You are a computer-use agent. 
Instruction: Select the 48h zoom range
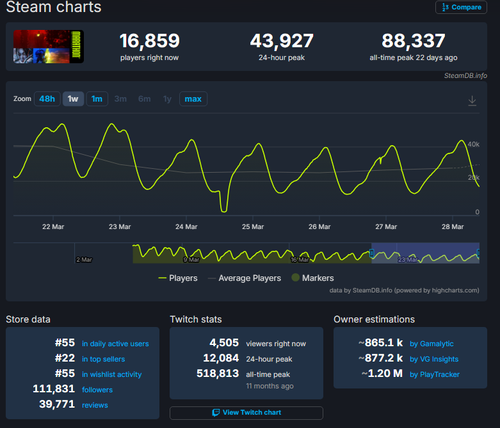pos(47,99)
